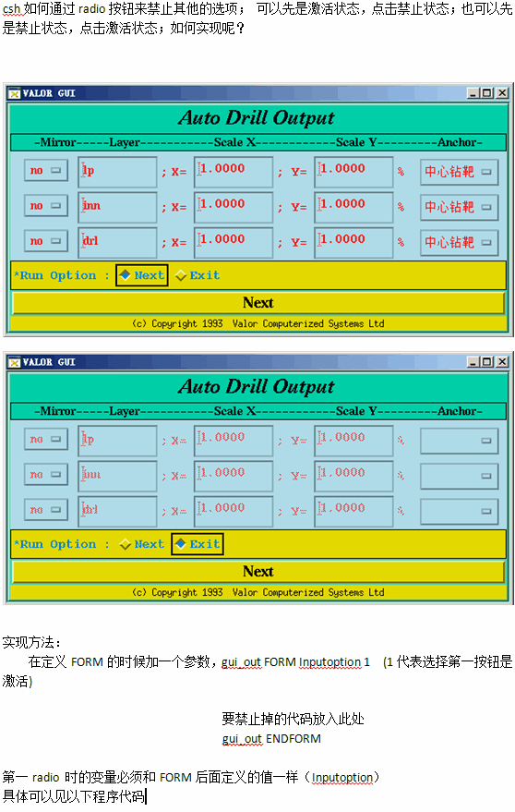
Task: Click '*Run Option :' label in upper window
Action: pos(62,275)
